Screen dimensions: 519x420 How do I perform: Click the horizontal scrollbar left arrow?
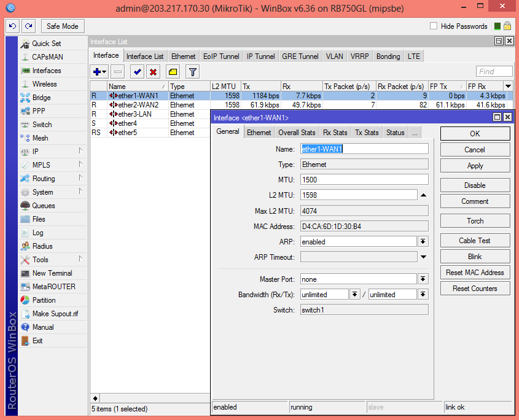pyautogui.click(x=95, y=398)
